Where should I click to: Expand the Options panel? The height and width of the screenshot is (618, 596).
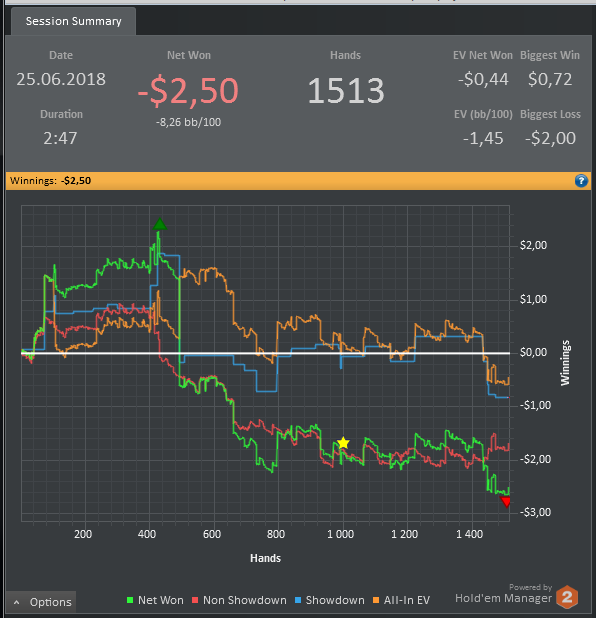[41, 602]
